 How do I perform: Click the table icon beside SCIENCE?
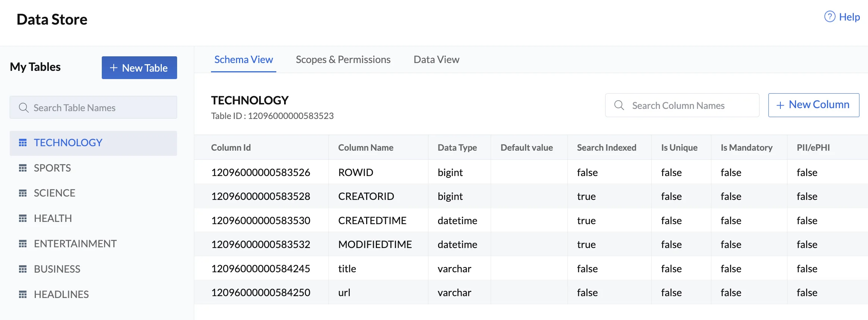point(23,193)
